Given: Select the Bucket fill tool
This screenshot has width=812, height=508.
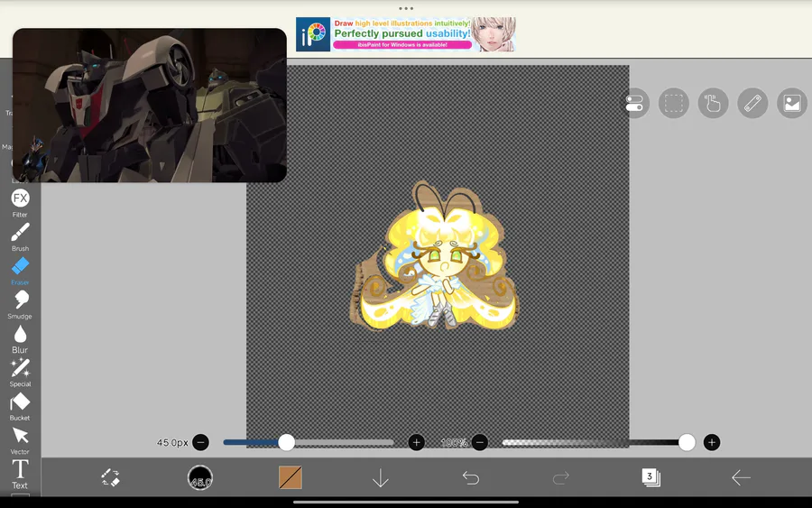Looking at the screenshot, I should pyautogui.click(x=20, y=407).
